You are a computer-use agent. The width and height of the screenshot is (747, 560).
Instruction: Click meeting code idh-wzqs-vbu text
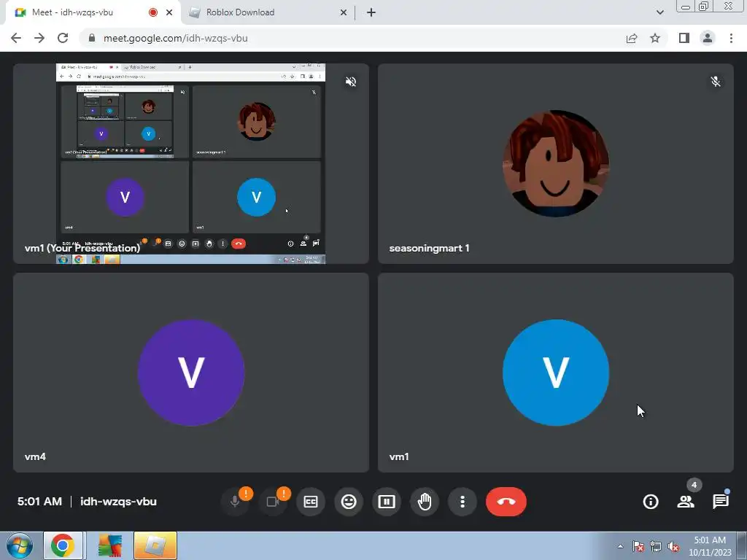118,502
